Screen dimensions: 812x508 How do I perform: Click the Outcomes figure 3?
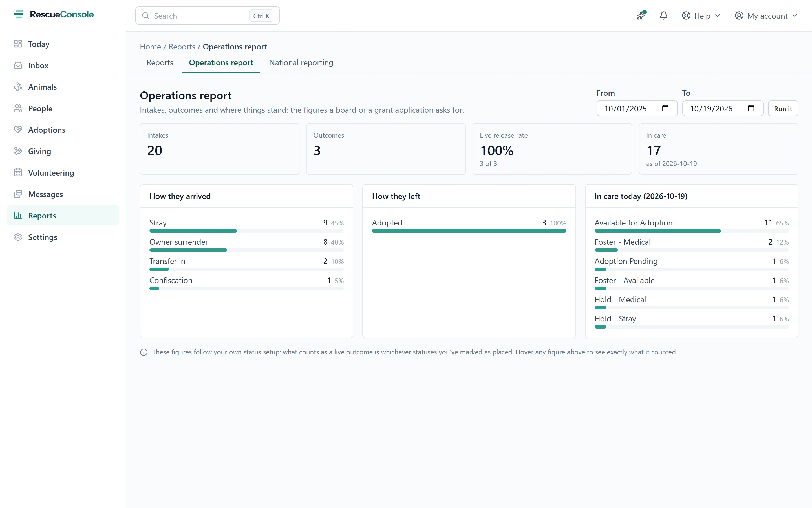click(317, 150)
